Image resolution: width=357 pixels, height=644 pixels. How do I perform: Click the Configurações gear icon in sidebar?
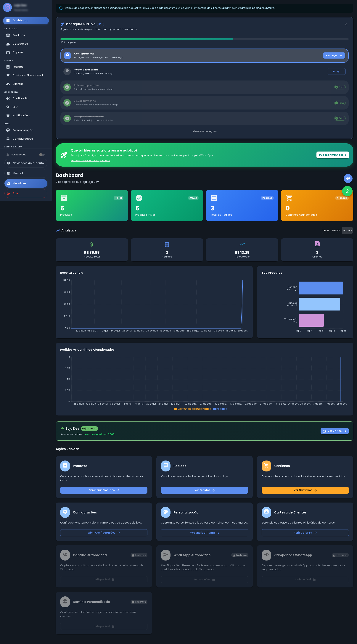pos(8,139)
